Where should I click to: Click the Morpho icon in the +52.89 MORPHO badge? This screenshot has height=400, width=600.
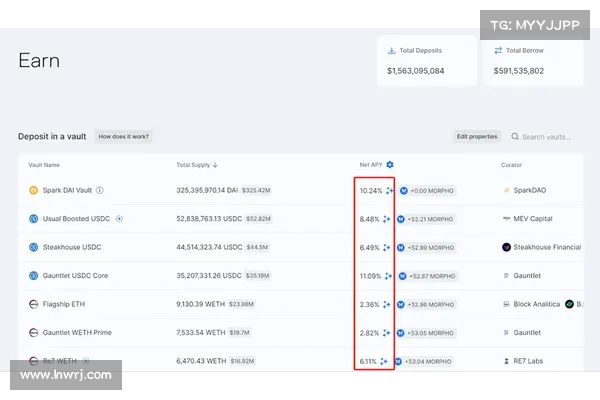tap(401, 248)
